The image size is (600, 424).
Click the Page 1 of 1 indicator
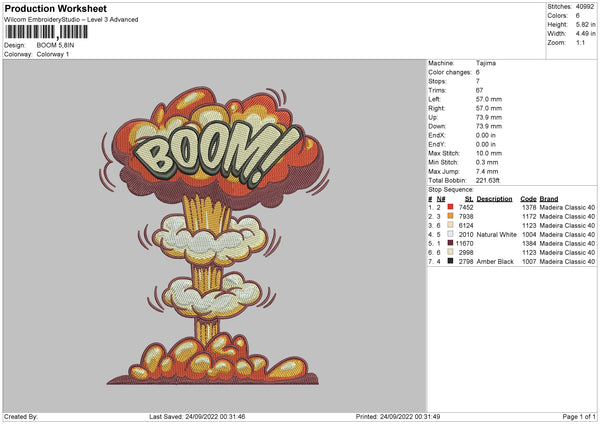click(x=576, y=417)
